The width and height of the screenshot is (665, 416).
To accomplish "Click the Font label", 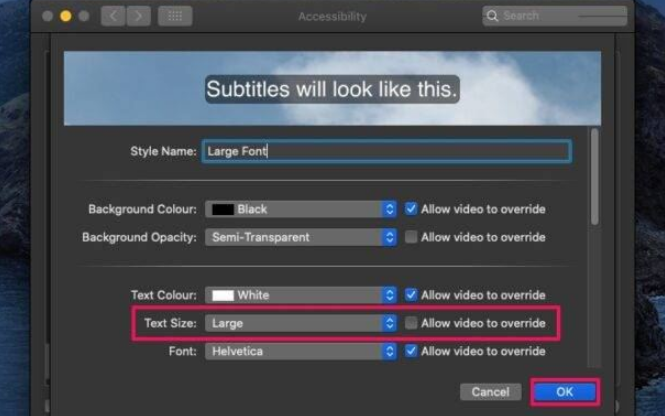I will (x=182, y=352).
